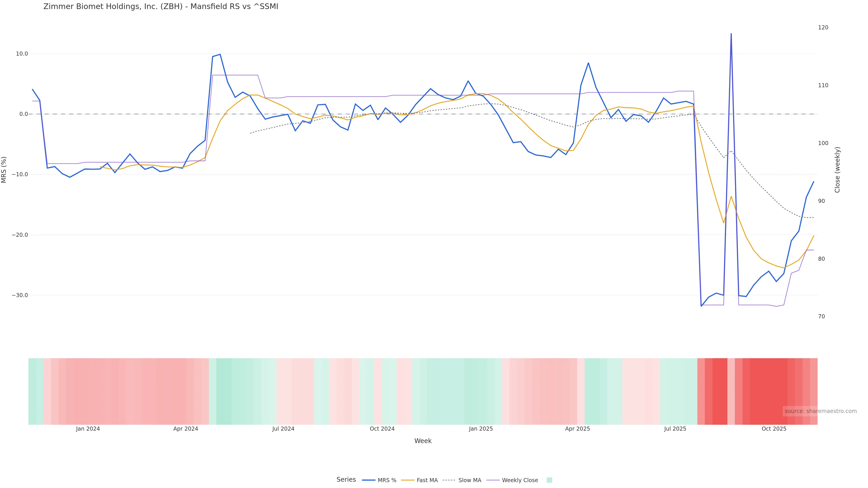
Task: Click the Oct 2025 x-axis label
Action: click(x=774, y=429)
